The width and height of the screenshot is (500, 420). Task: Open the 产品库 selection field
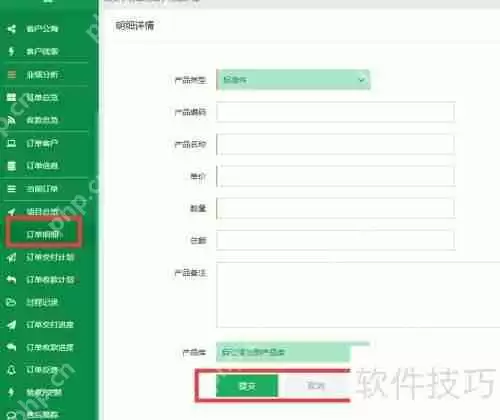click(x=283, y=352)
